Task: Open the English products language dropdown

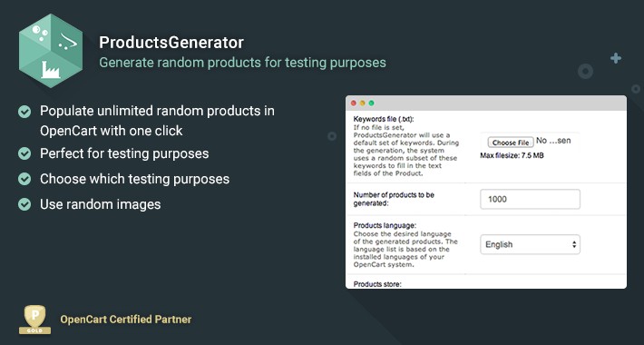Action: (531, 244)
